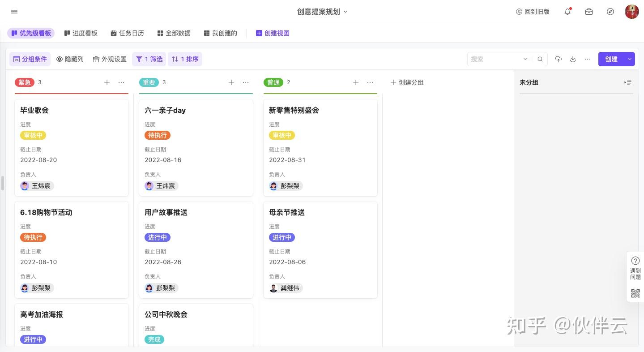Click the cloud upload icon
This screenshot has height=352, width=644.
pyautogui.click(x=558, y=59)
